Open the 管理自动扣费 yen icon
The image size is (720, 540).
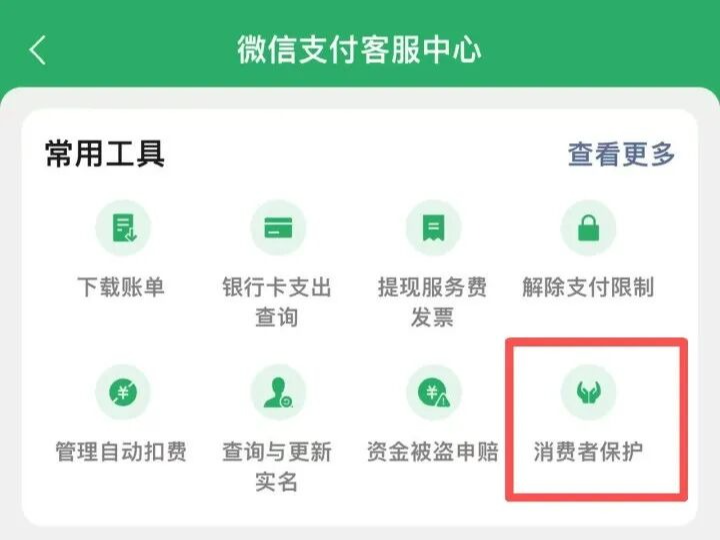pyautogui.click(x=123, y=392)
